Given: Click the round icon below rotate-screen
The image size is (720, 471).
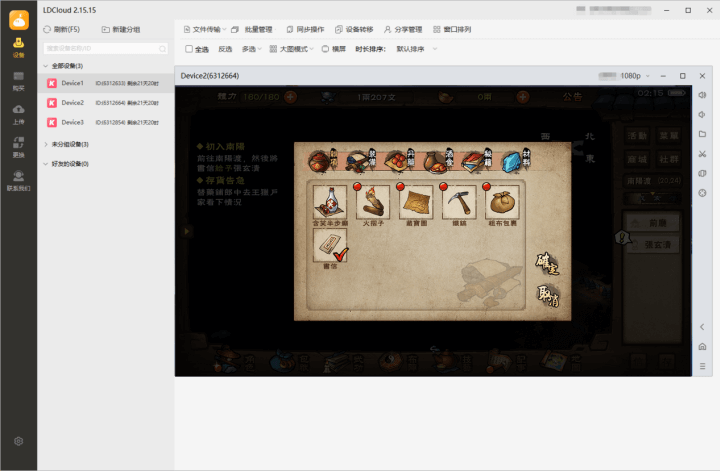Looking at the screenshot, I should tap(702, 193).
